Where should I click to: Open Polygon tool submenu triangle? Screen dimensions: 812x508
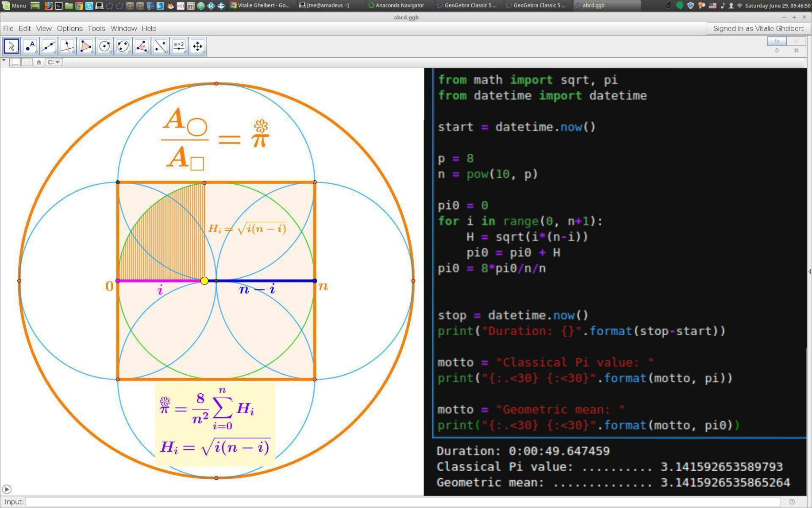pyautogui.click(x=92, y=52)
